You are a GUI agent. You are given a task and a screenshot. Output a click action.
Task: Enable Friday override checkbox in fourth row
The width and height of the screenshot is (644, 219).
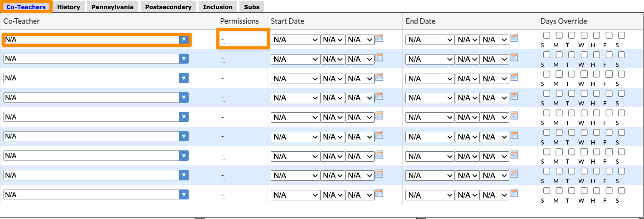tap(609, 94)
